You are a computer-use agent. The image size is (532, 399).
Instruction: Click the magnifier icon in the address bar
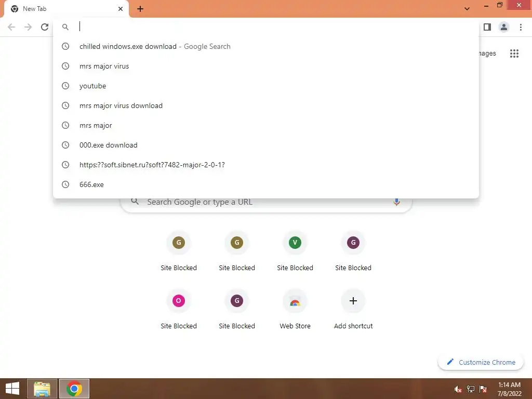(65, 27)
